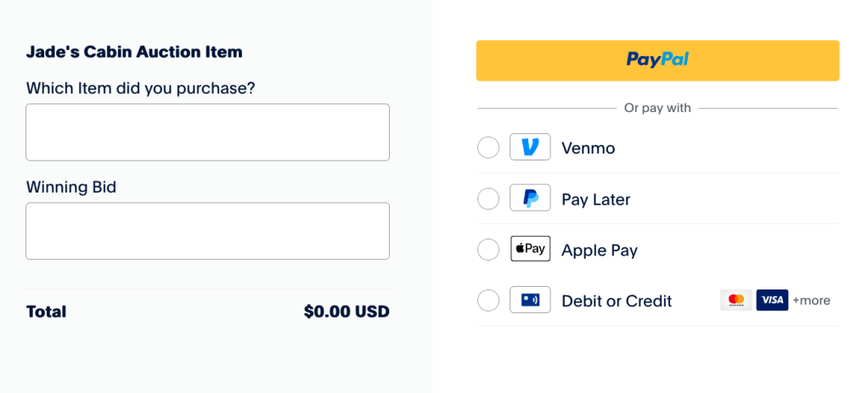This screenshot has height=393, width=868.
Task: Click the Venmo logo icon
Action: click(x=530, y=148)
